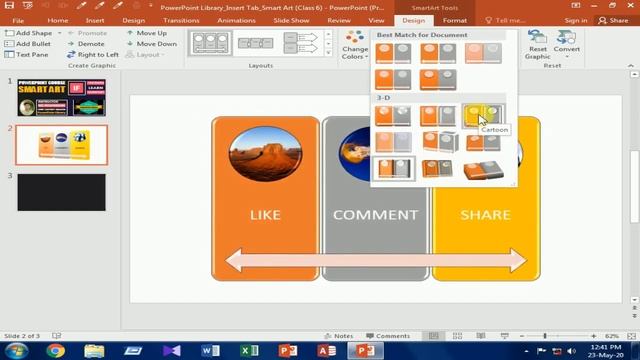Select the desert circle picture
The image size is (640, 360).
(265, 154)
